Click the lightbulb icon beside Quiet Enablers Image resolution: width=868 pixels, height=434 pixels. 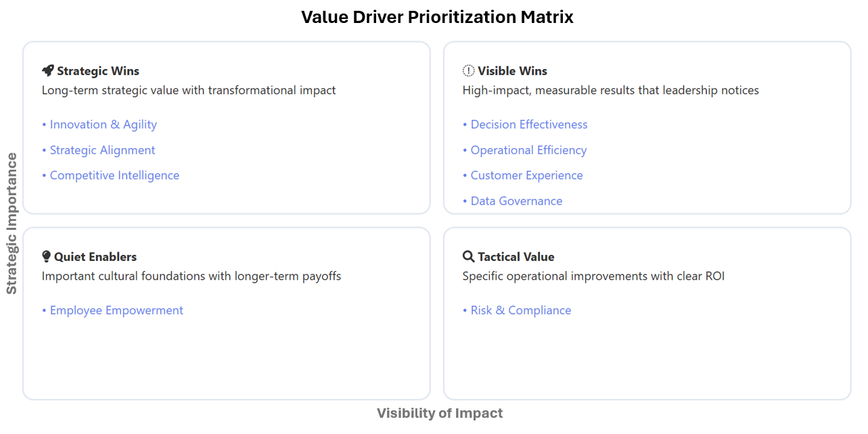[46, 257]
